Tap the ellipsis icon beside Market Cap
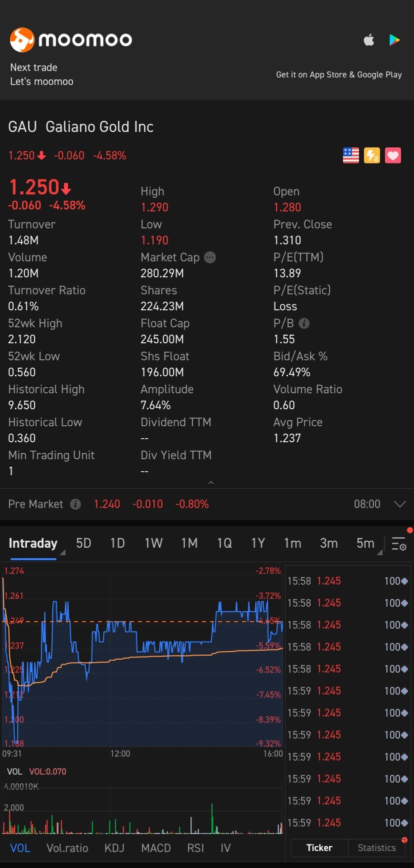The height and width of the screenshot is (868, 414). (210, 257)
